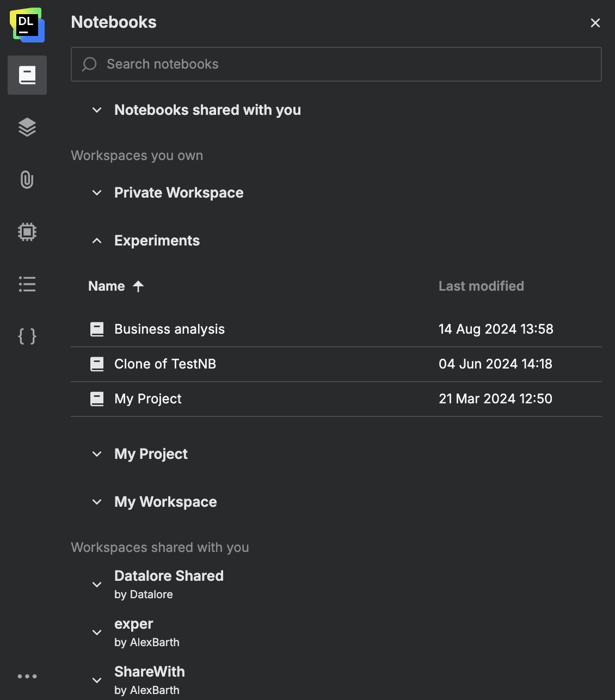615x700 pixels.
Task: Click the 'Workspaces you own' label
Action: (x=137, y=156)
